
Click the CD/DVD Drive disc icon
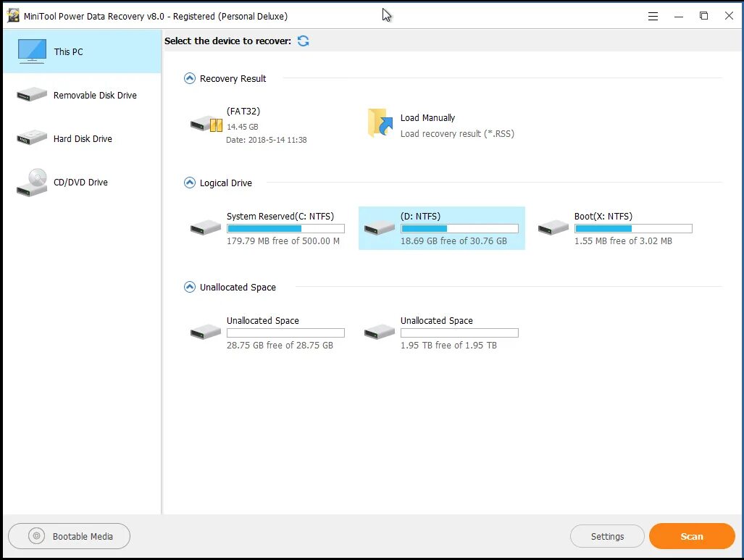tap(32, 183)
